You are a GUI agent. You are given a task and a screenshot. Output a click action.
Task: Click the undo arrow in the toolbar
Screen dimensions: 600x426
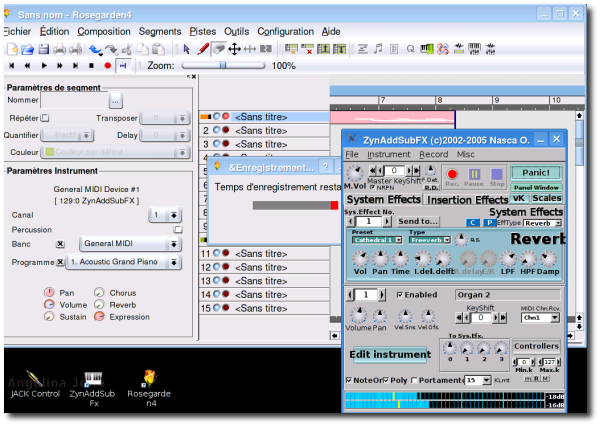pyautogui.click(x=95, y=49)
